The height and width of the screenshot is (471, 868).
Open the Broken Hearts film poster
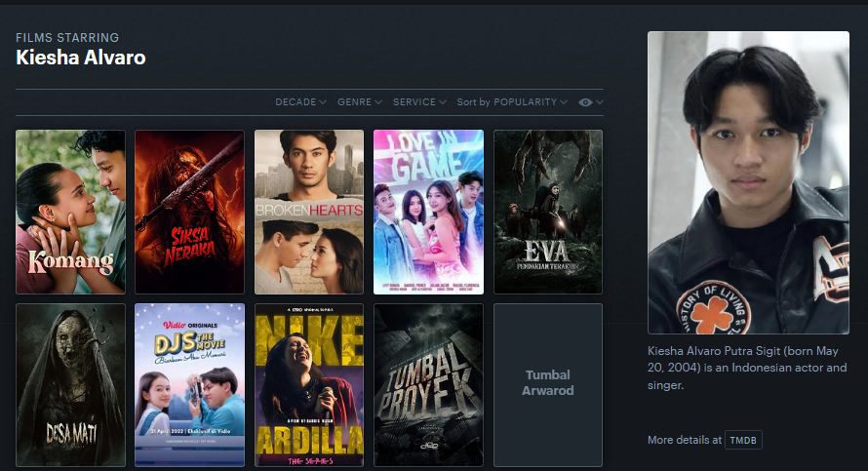pos(309,212)
